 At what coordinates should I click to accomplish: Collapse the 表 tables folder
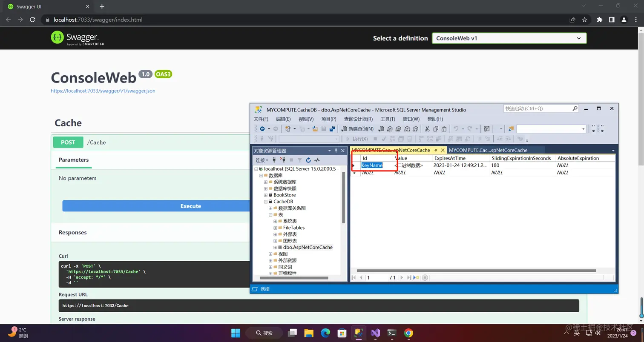(270, 215)
